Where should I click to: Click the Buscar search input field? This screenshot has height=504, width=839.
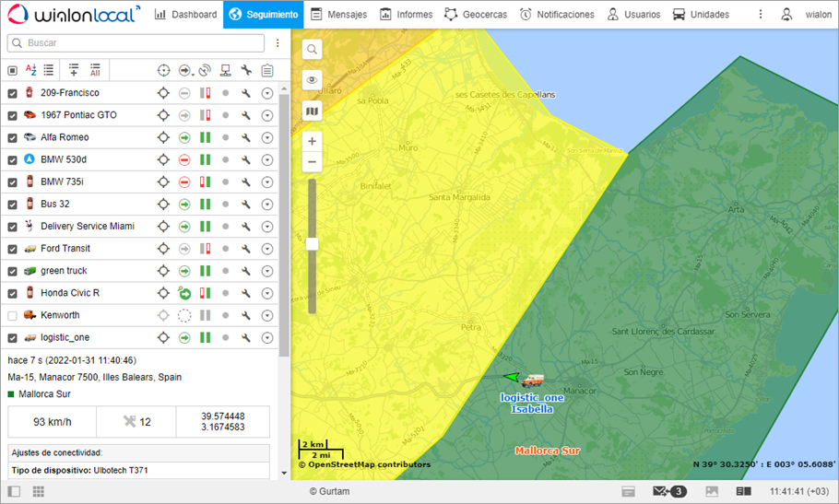(x=138, y=43)
